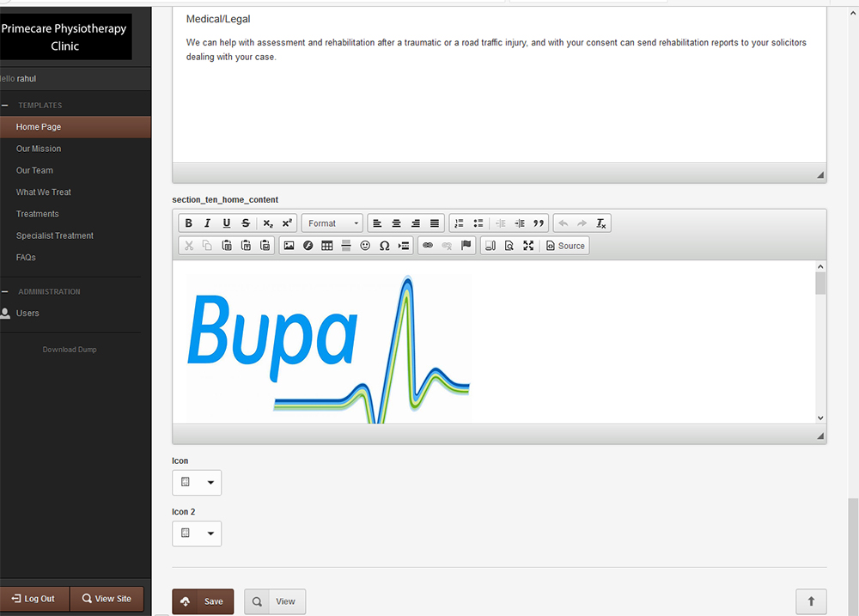Insert Flash object
Image resolution: width=859 pixels, height=616 pixels.
(308, 246)
